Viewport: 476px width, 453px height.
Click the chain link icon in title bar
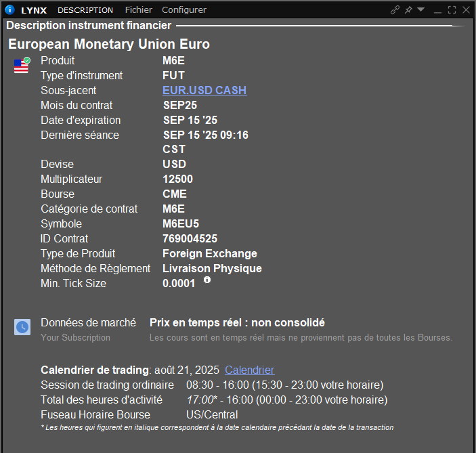pyautogui.click(x=395, y=9)
